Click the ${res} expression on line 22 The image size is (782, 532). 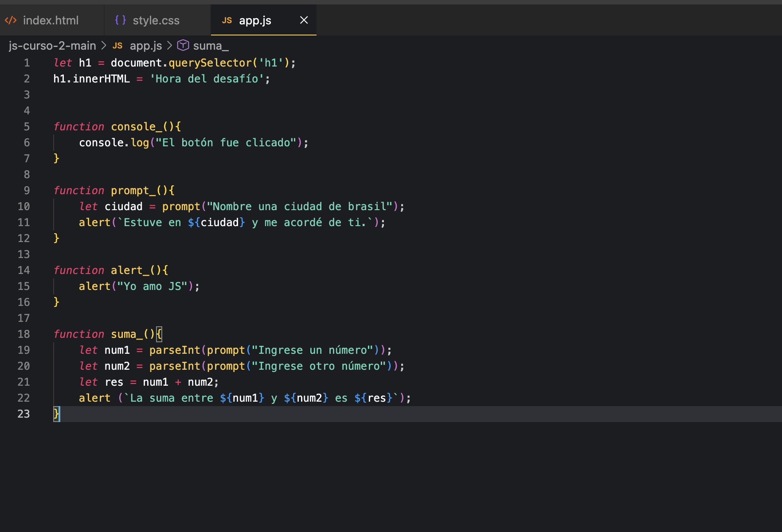coord(374,398)
